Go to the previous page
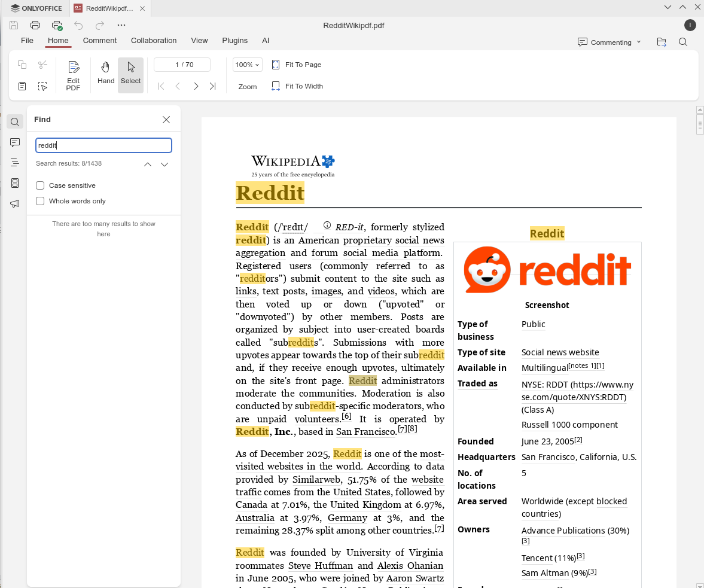Screen dimensions: 704x588 [x=178, y=86]
